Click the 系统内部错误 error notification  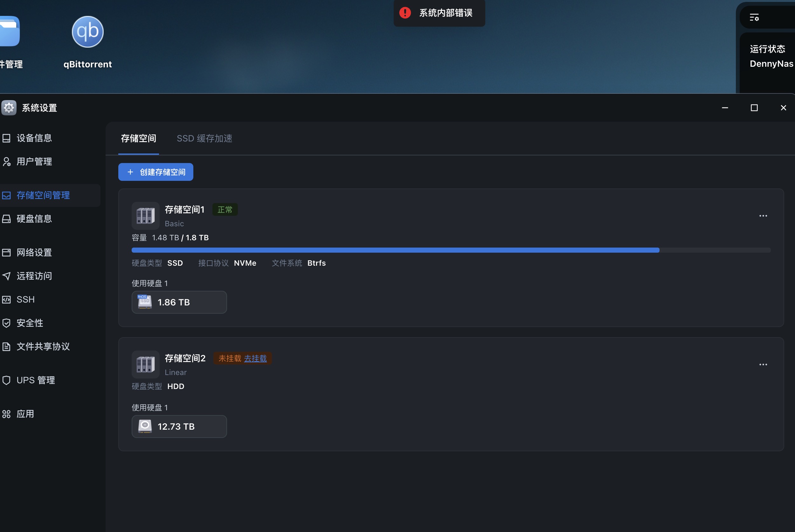point(439,13)
